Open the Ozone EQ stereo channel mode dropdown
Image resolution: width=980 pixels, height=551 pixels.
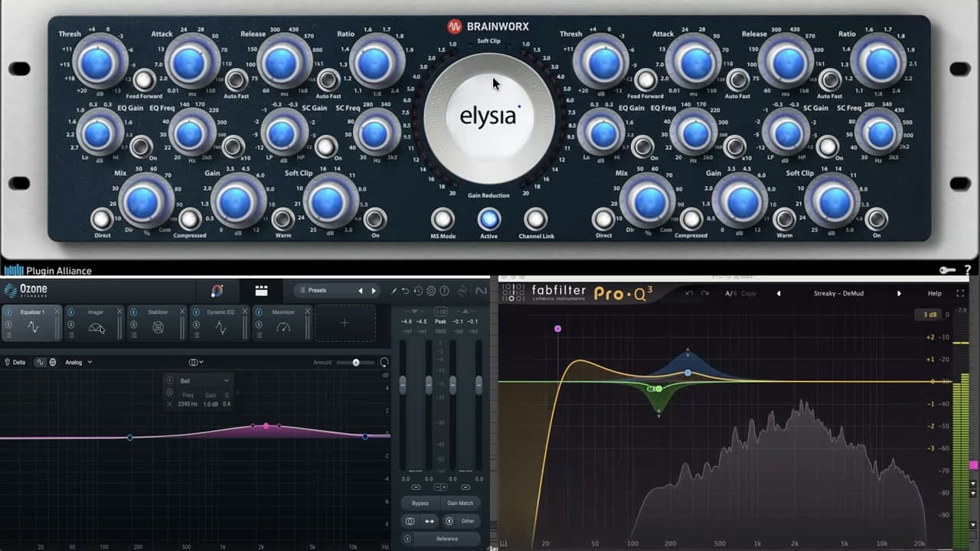(196, 362)
